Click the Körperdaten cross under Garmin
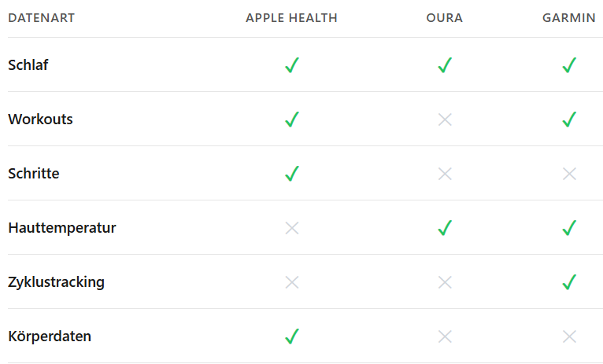Image resolution: width=603 pixels, height=364 pixels. (569, 336)
